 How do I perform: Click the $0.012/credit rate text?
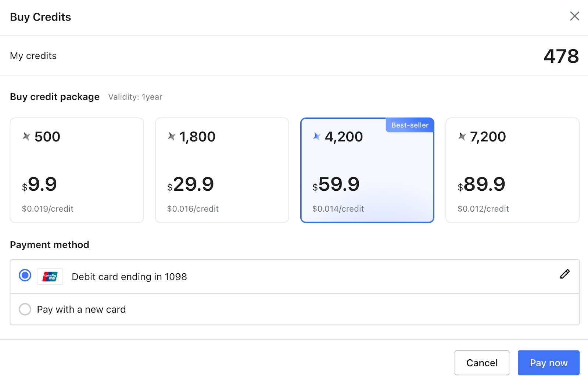(x=483, y=209)
